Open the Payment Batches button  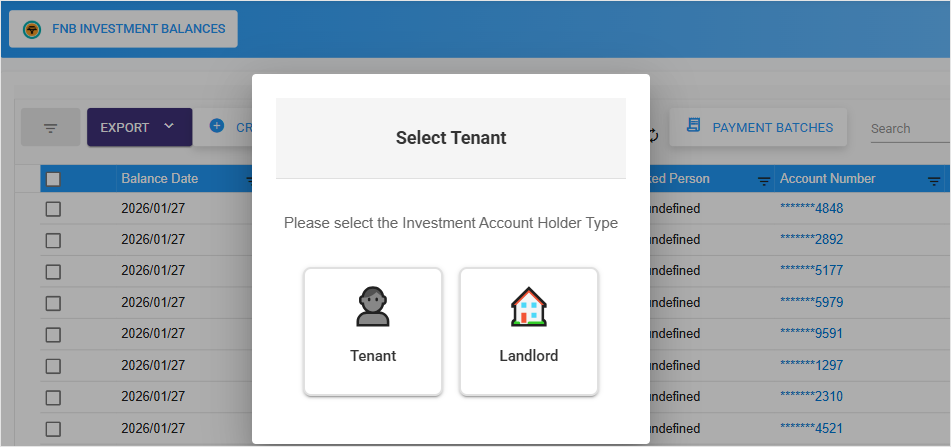point(759,127)
